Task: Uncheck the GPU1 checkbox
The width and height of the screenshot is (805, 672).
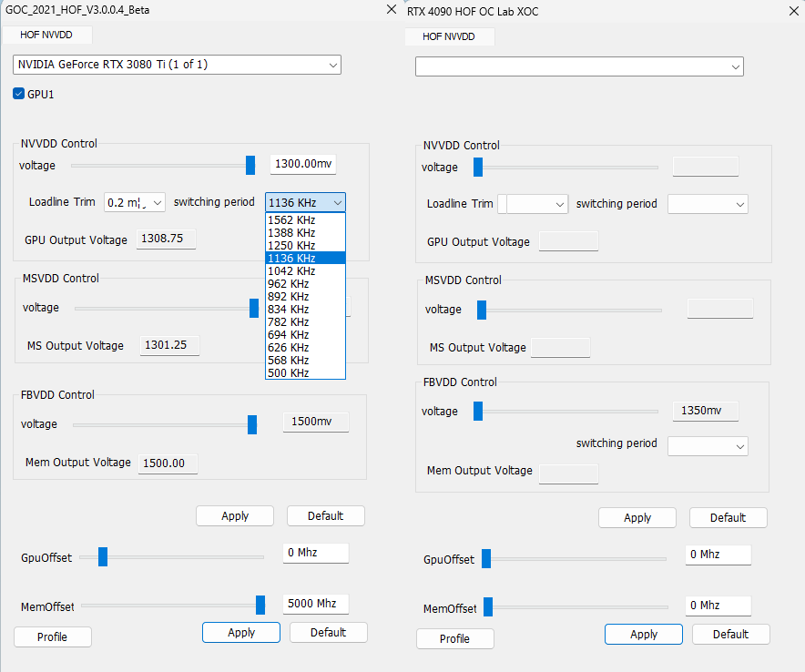Action: pos(19,94)
